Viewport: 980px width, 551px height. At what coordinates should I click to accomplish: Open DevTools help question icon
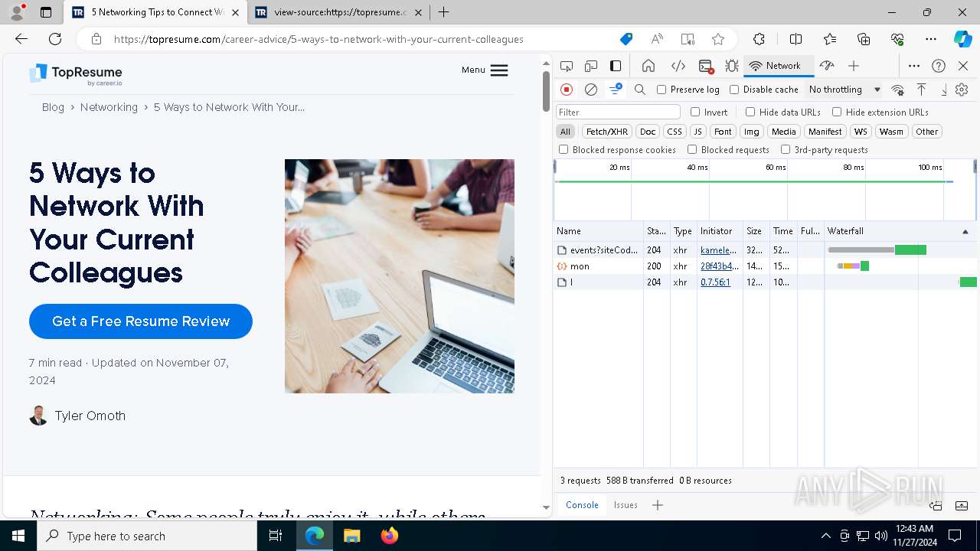click(939, 66)
